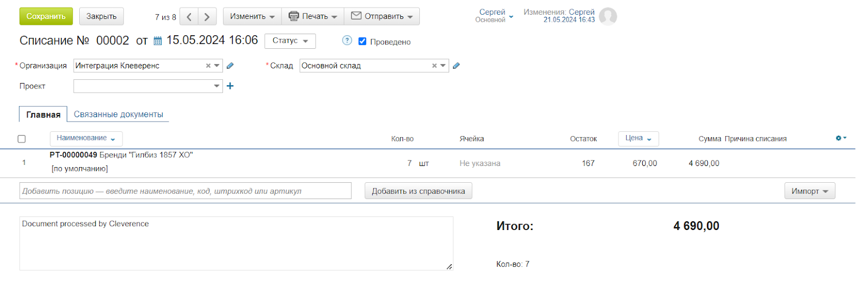Expand the Проект dropdown arrow

(x=217, y=86)
